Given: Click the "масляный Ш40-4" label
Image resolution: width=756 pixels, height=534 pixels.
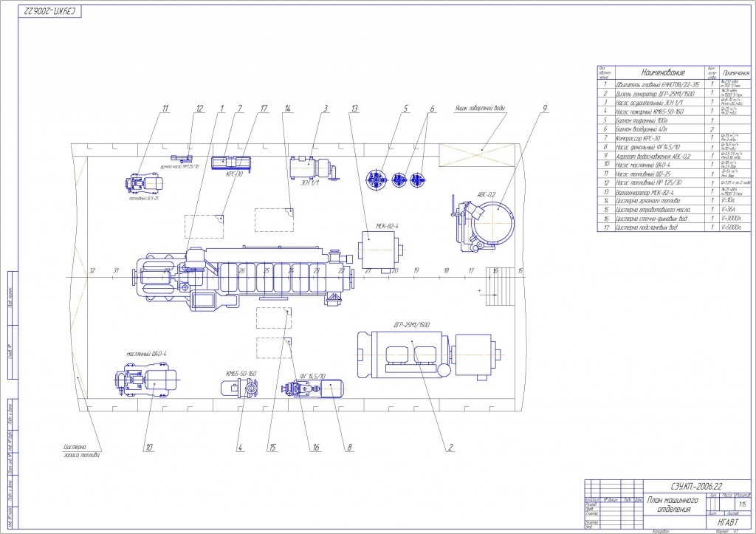Looking at the screenshot, I should (x=147, y=354).
